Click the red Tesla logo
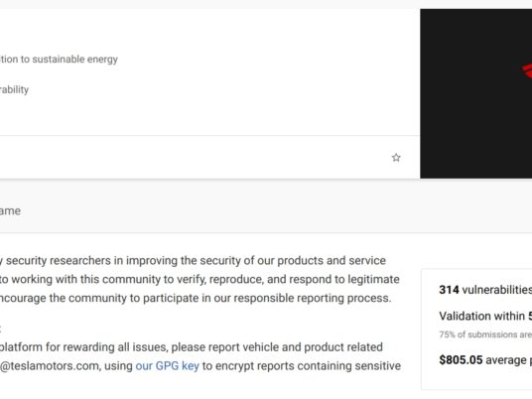This screenshot has height=399, width=532. (x=527, y=70)
